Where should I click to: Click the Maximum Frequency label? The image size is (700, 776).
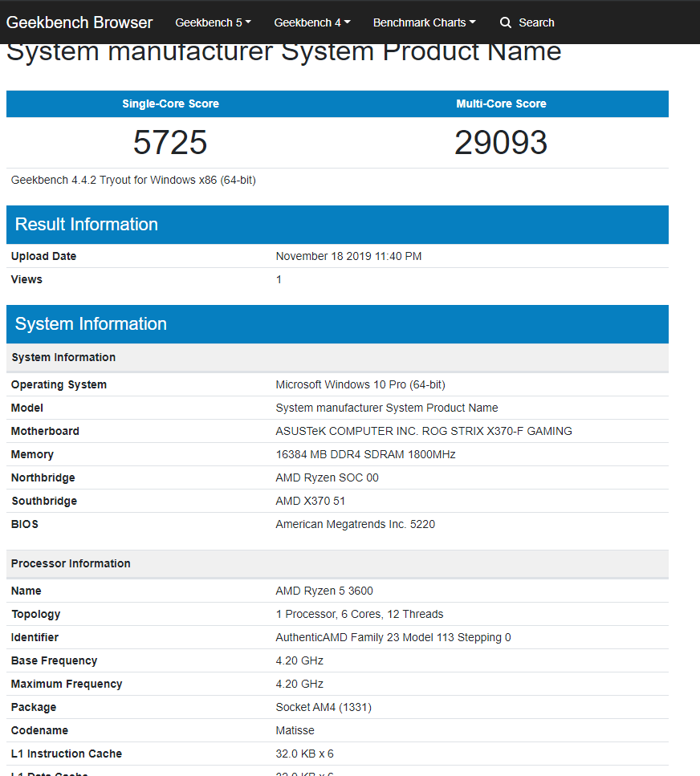point(67,684)
